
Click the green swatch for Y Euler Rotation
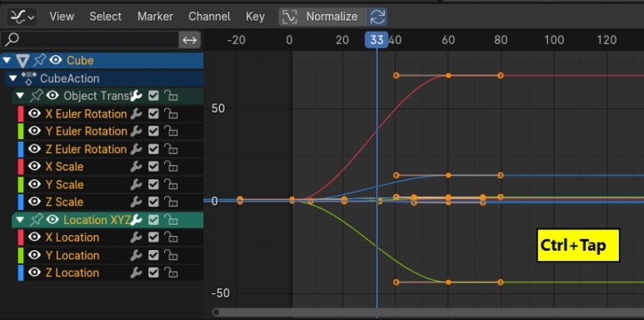click(21, 132)
